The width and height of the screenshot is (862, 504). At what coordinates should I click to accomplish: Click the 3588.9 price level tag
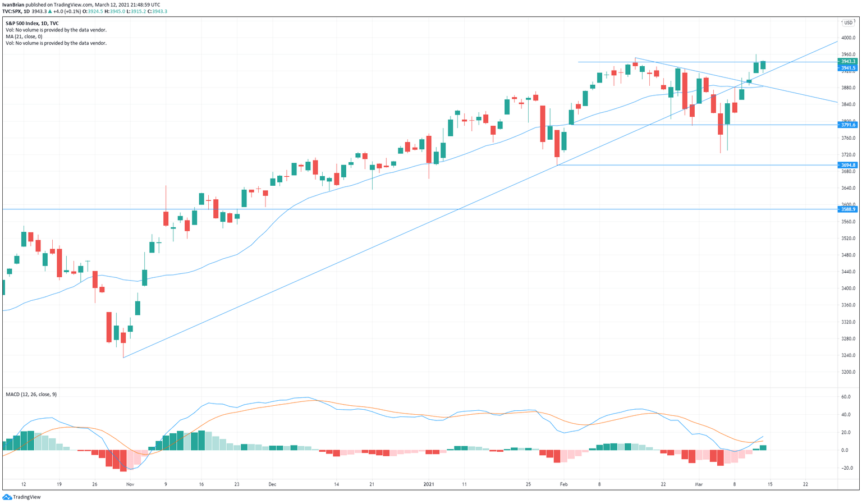click(847, 209)
